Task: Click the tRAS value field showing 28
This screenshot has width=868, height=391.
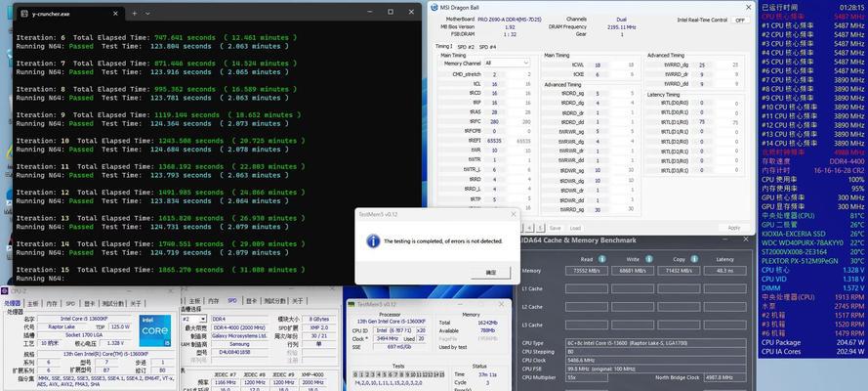Action: coord(494,111)
